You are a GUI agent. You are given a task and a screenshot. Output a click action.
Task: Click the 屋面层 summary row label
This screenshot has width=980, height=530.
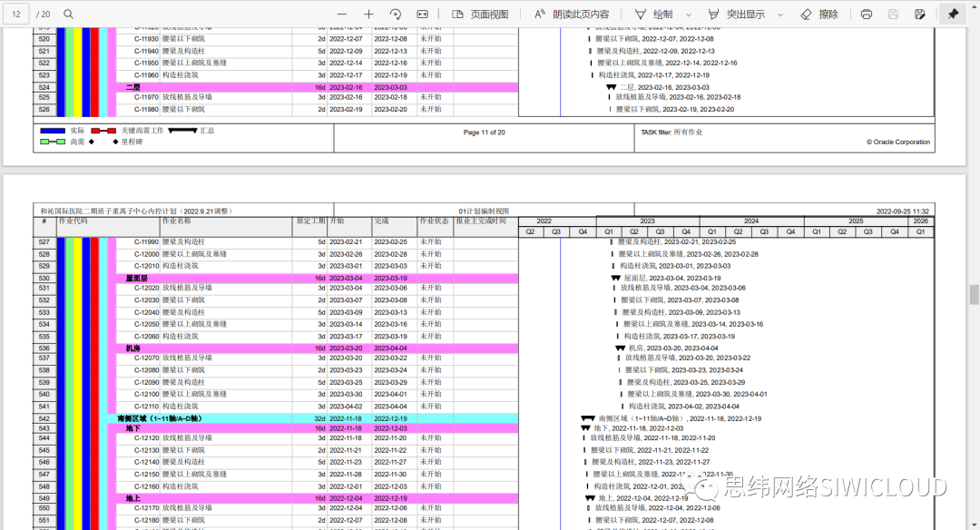[136, 278]
